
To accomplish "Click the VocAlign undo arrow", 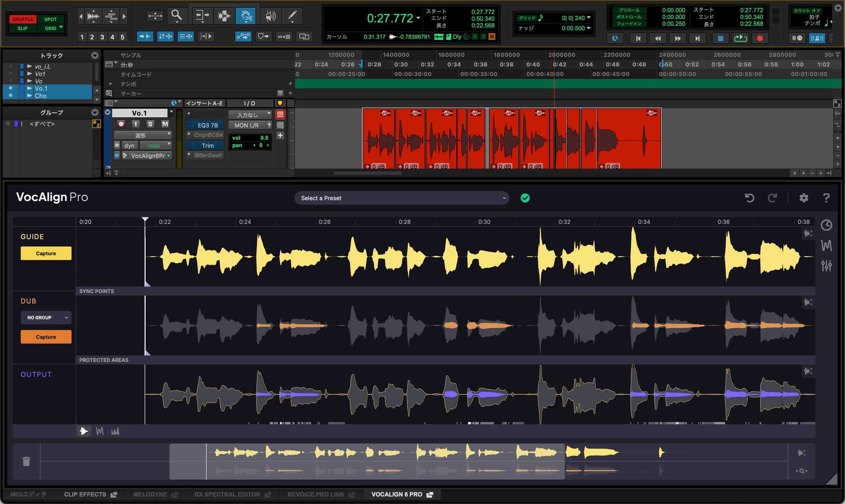I will pyautogui.click(x=750, y=198).
